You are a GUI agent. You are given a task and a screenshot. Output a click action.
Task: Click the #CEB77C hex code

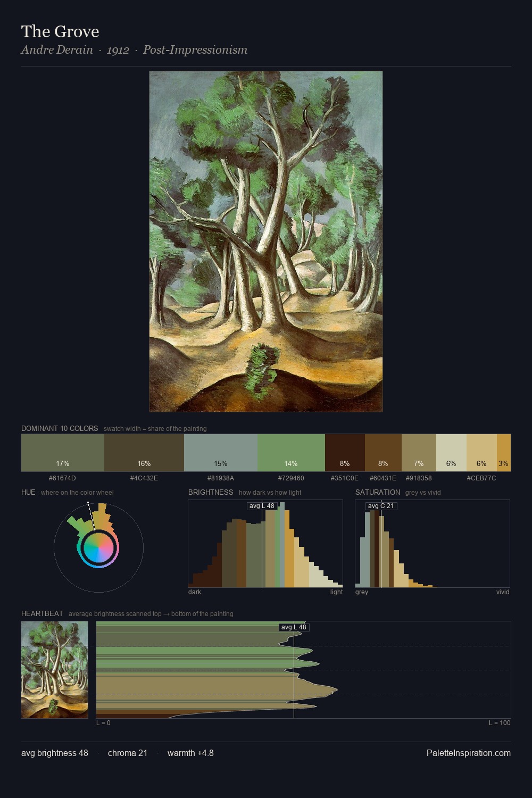[481, 478]
